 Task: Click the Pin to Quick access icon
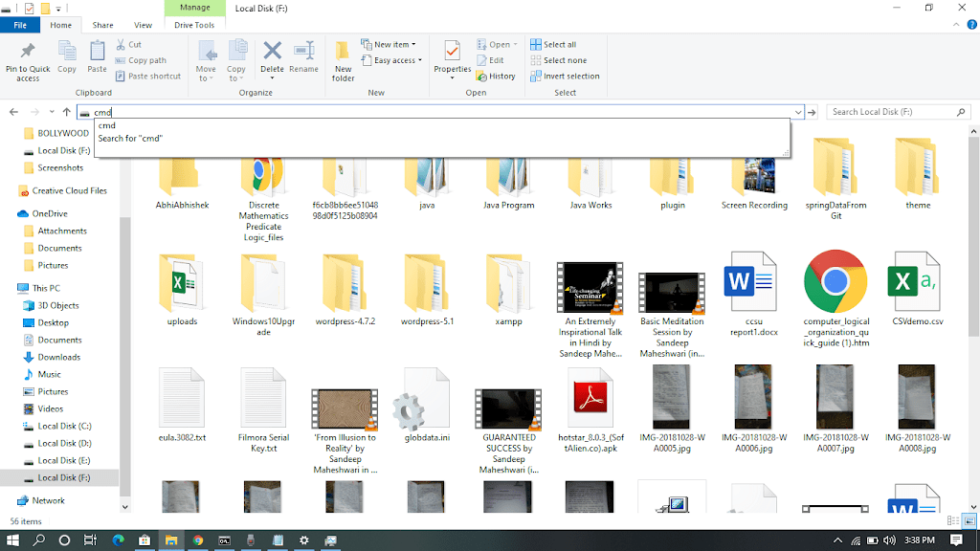(28, 52)
